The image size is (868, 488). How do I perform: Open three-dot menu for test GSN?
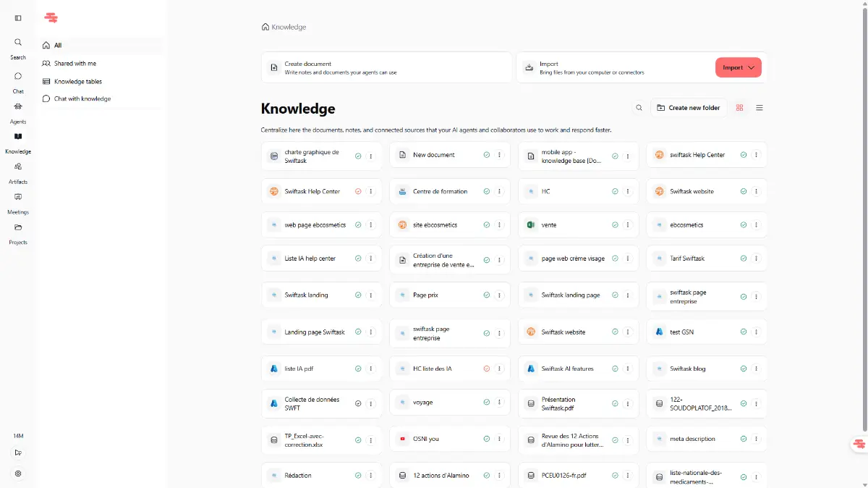756,332
